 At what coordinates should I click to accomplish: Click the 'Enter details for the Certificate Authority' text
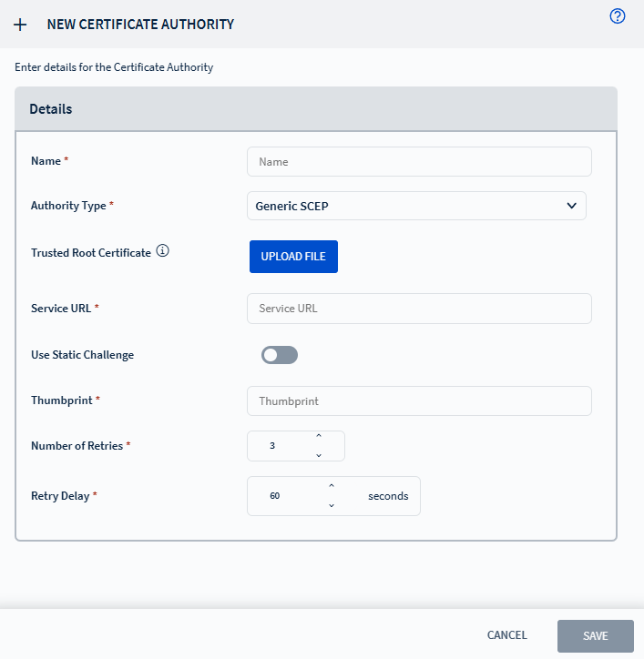click(x=114, y=67)
